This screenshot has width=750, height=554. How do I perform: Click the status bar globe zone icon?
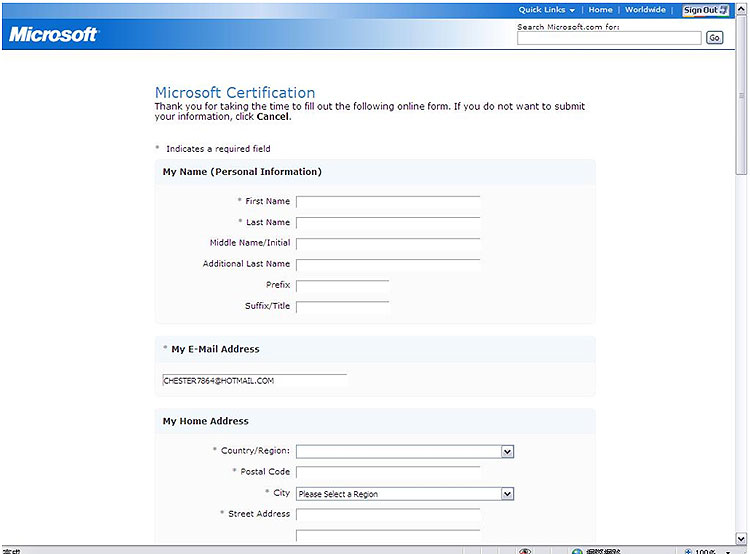(577, 551)
